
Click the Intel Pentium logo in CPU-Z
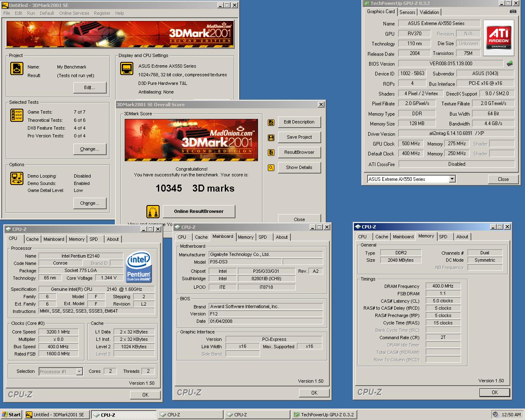click(x=139, y=266)
